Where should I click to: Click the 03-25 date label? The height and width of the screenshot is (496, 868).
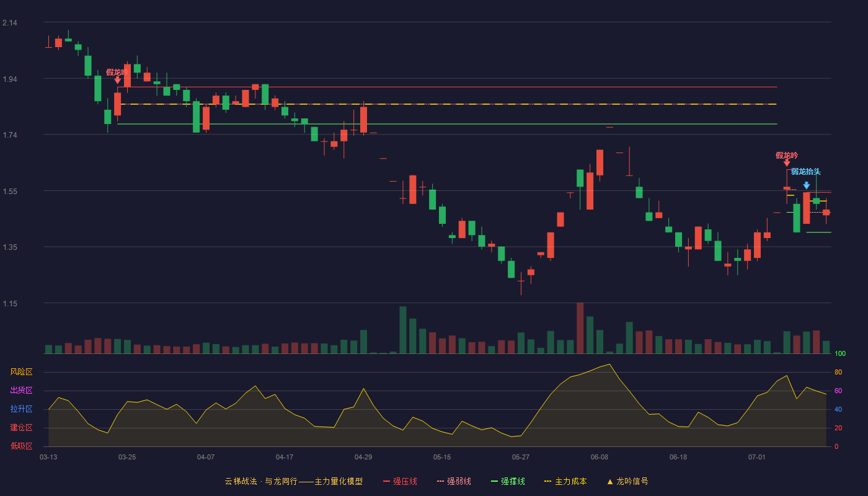[127, 457]
